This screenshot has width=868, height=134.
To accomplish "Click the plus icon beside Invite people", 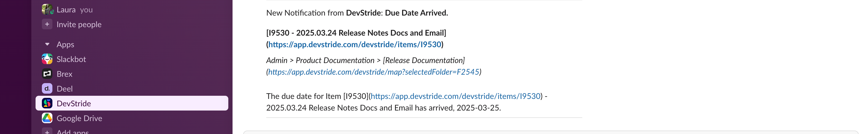I will [47, 24].
